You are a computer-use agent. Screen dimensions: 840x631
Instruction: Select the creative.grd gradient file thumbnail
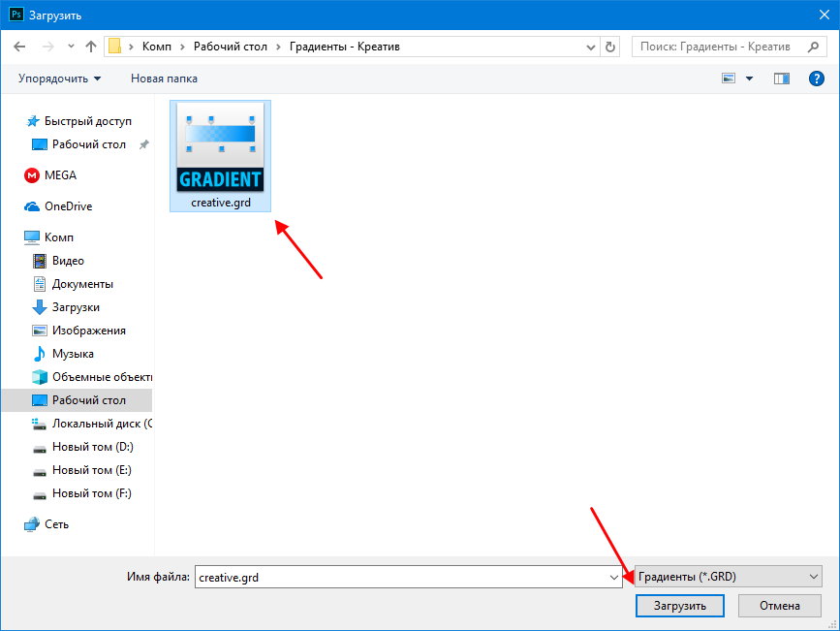pyautogui.click(x=220, y=147)
